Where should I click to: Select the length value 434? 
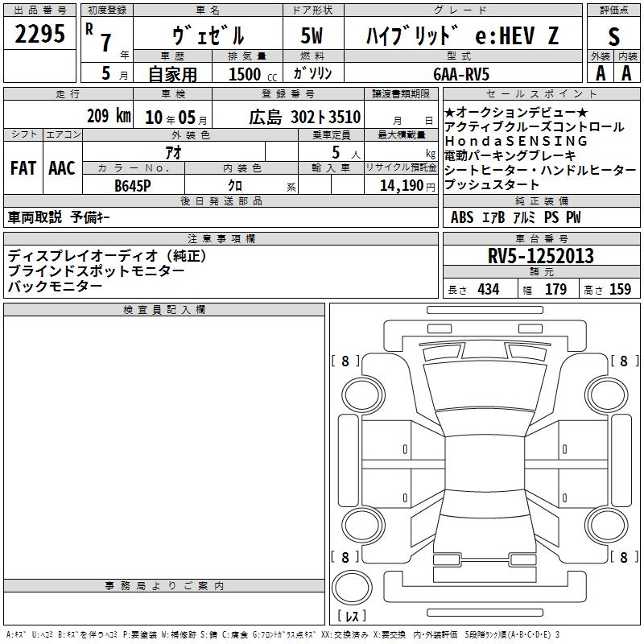489,289
